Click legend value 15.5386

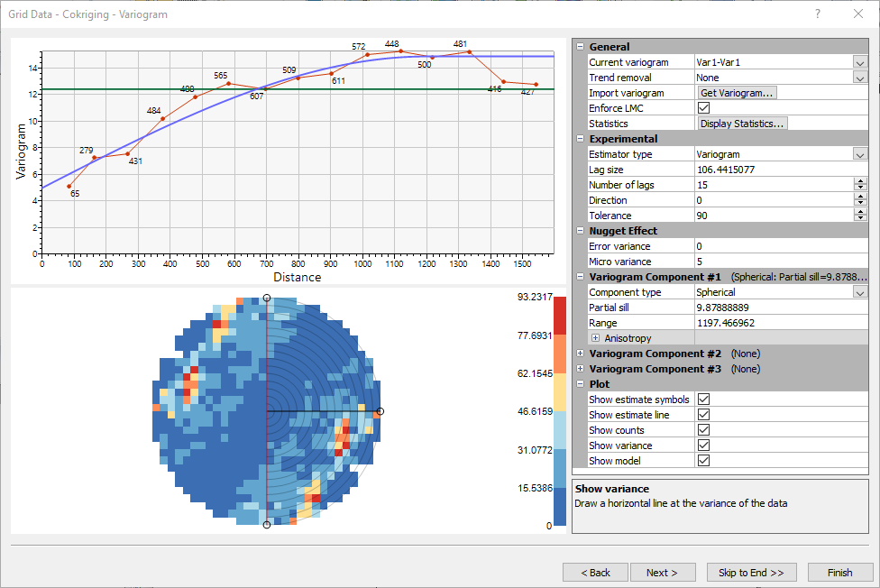click(535, 488)
